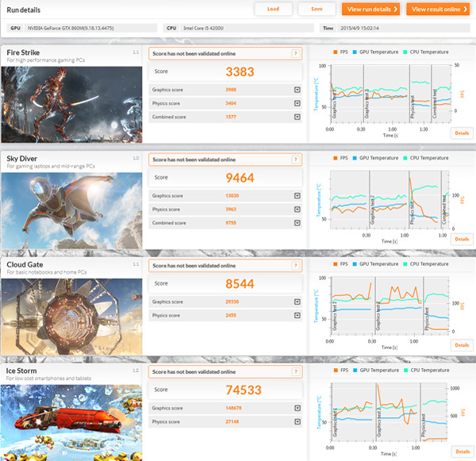
Task: Expand Fire Strike Combined score
Action: pyautogui.click(x=297, y=117)
